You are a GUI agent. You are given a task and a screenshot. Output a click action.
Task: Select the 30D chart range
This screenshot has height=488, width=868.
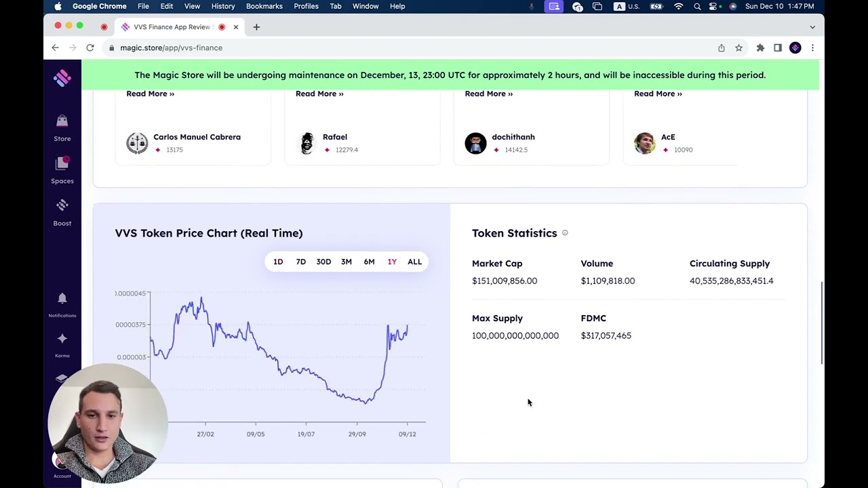click(323, 262)
